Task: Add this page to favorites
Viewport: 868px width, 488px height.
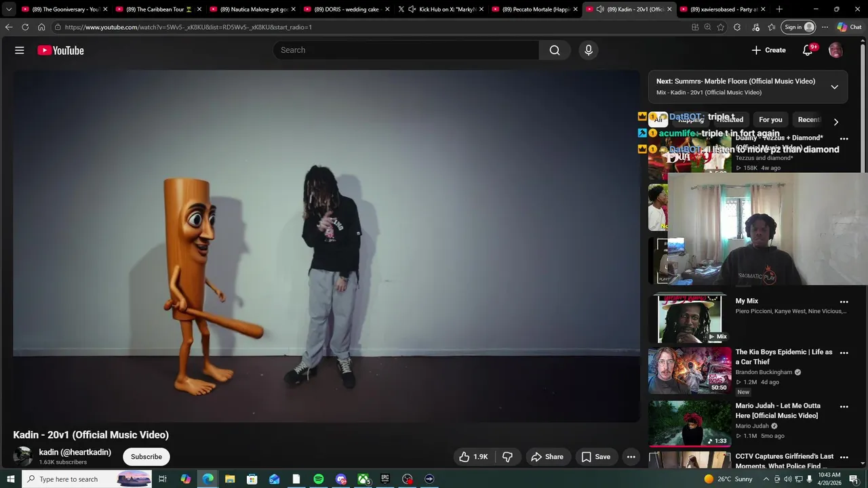Action: [x=721, y=27]
